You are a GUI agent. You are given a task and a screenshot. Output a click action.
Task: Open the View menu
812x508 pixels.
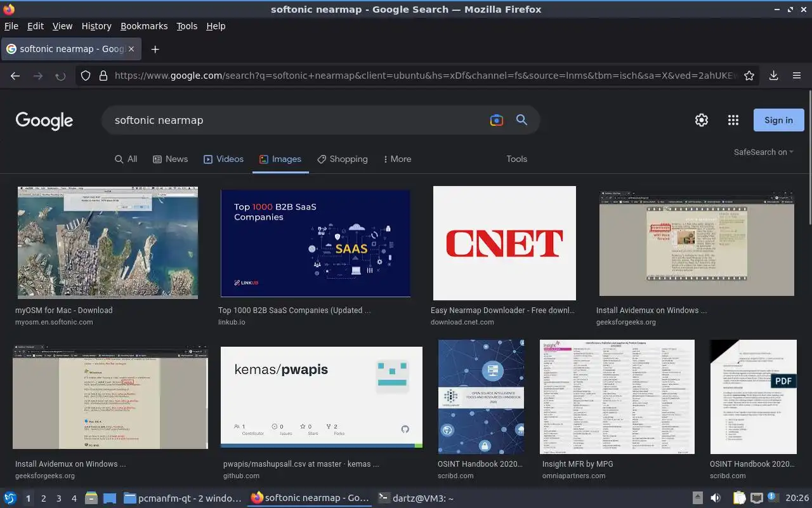[62, 26]
